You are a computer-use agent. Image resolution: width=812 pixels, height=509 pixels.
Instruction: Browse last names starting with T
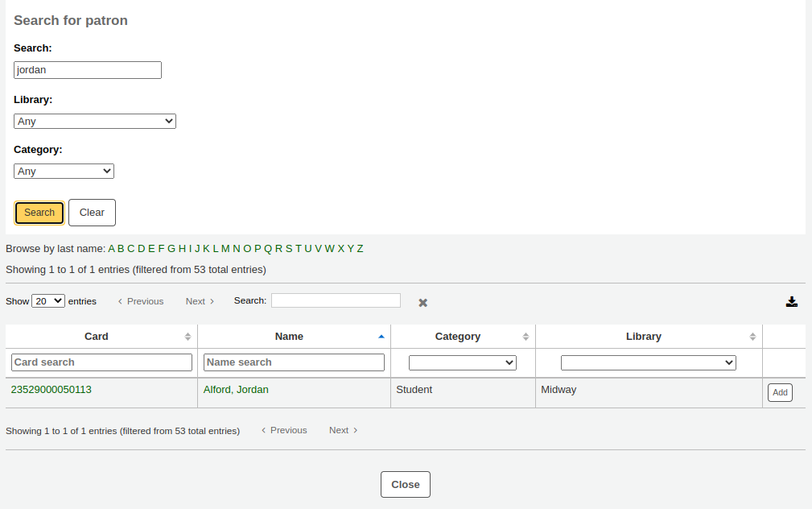coord(299,249)
